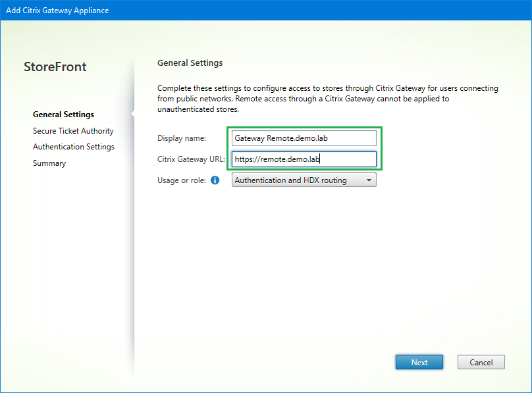The width and height of the screenshot is (532, 393).
Task: Focus the Display name text field
Action: tap(304, 138)
